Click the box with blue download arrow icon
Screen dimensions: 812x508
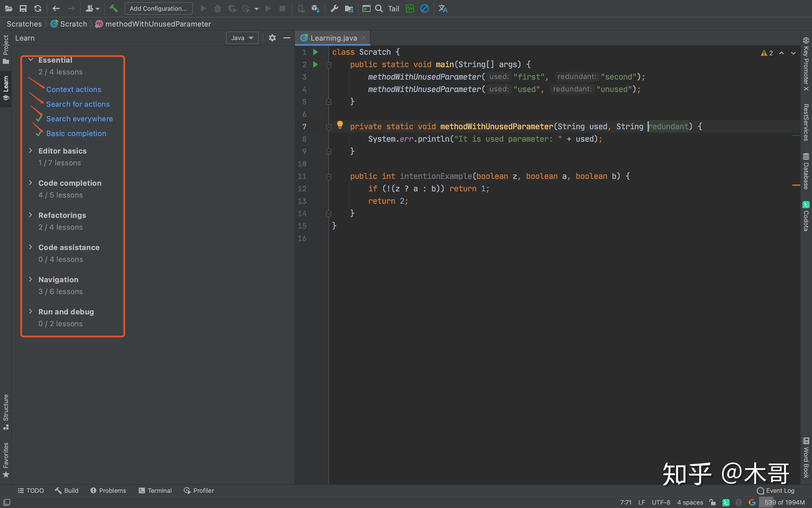pyautogui.click(x=316, y=9)
